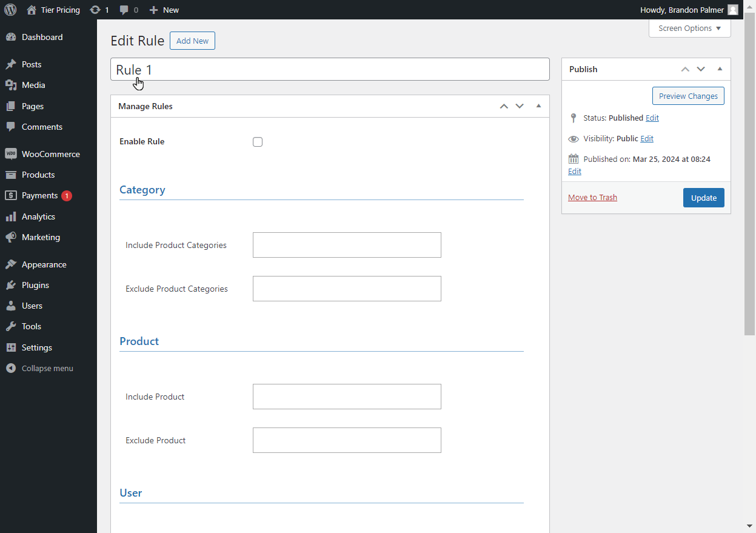Open the WooCommerce menu
The height and width of the screenshot is (533, 756).
[49, 154]
